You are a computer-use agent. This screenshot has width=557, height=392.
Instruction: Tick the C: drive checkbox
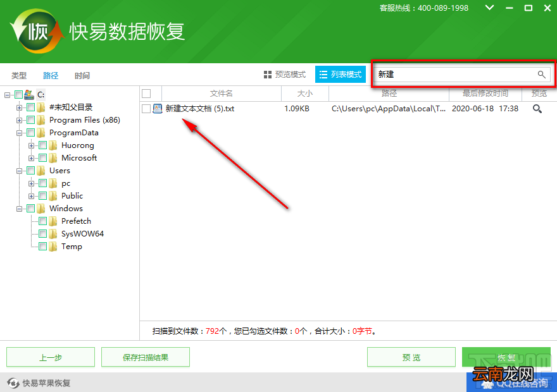click(x=18, y=95)
